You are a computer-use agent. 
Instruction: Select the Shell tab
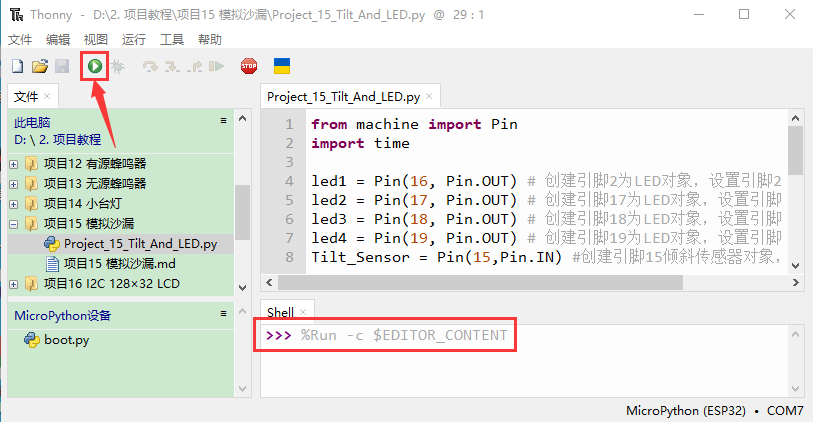tap(280, 312)
